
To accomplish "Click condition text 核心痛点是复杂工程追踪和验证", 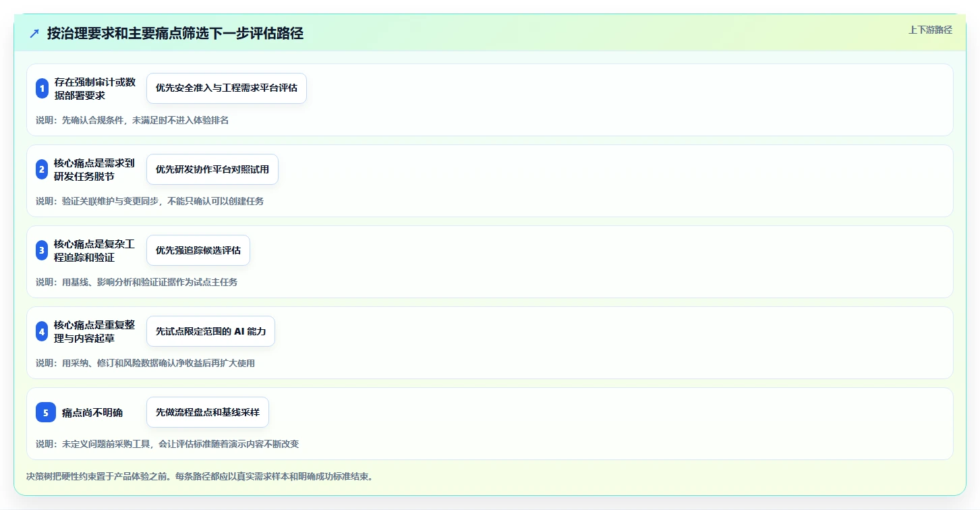I will tap(94, 250).
